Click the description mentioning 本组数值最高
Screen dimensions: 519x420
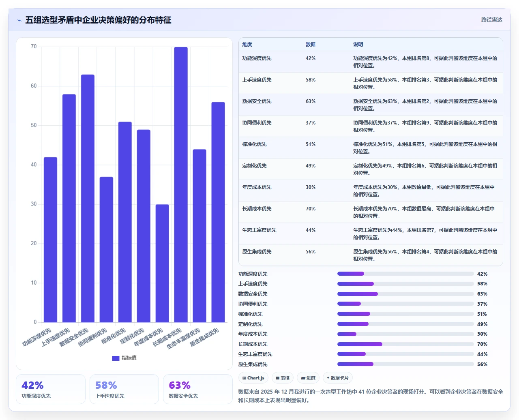tap(424, 212)
